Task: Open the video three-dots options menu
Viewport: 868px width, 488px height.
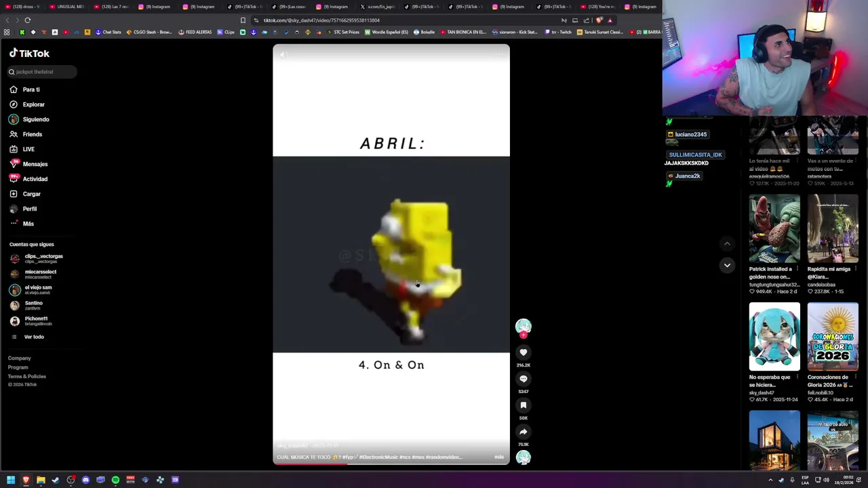Action: coord(499,55)
